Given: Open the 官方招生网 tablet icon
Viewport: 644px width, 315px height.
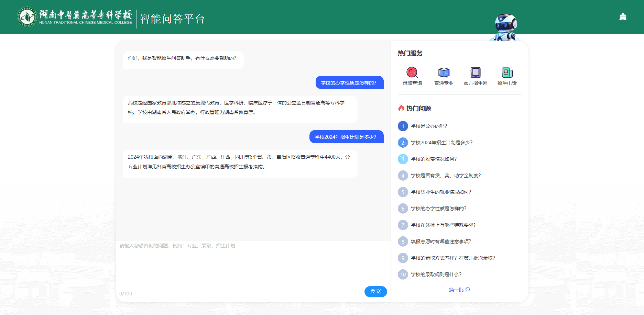Looking at the screenshot, I should tap(475, 72).
